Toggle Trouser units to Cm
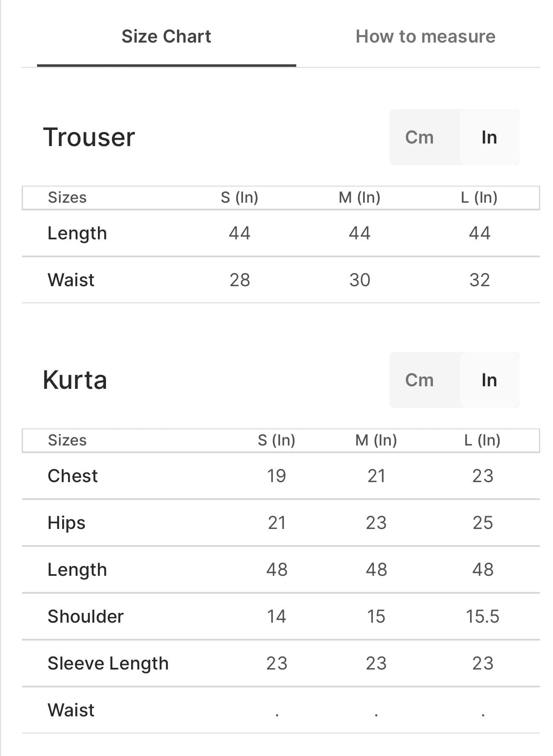 click(x=419, y=137)
